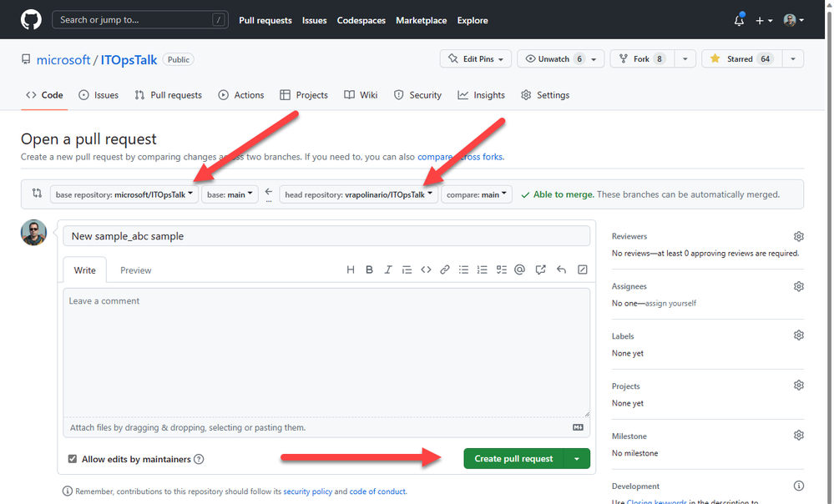Focus the Search or jump to field
Viewport: 834px width, 504px height.
(140, 20)
